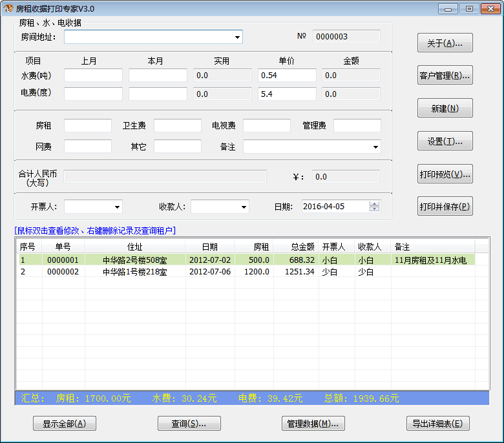Click 打印预览(V) button
504x443 pixels.
tap(445, 174)
